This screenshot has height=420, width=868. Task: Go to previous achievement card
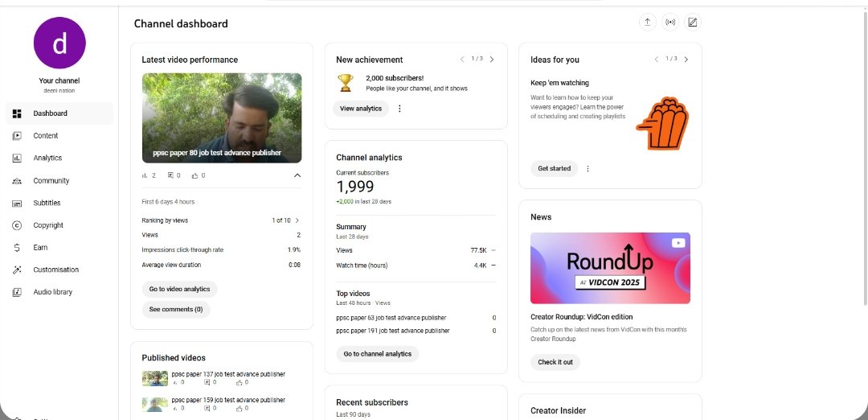[462, 60]
